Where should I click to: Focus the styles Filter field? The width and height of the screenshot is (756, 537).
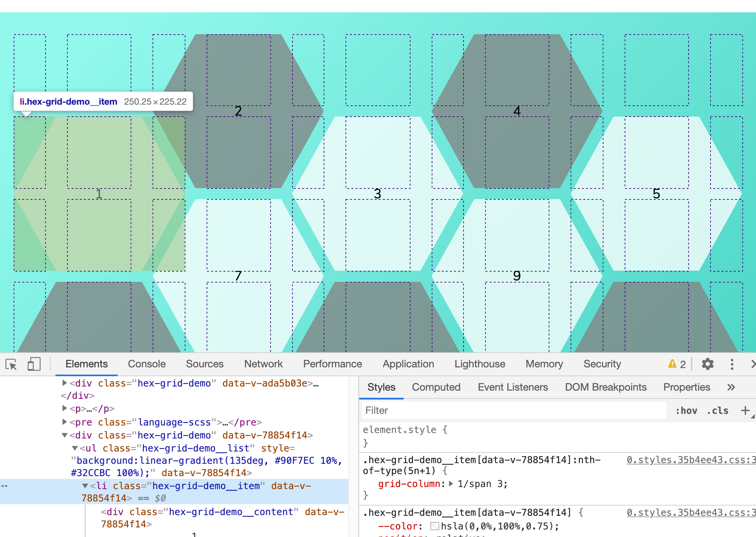pyautogui.click(x=514, y=410)
